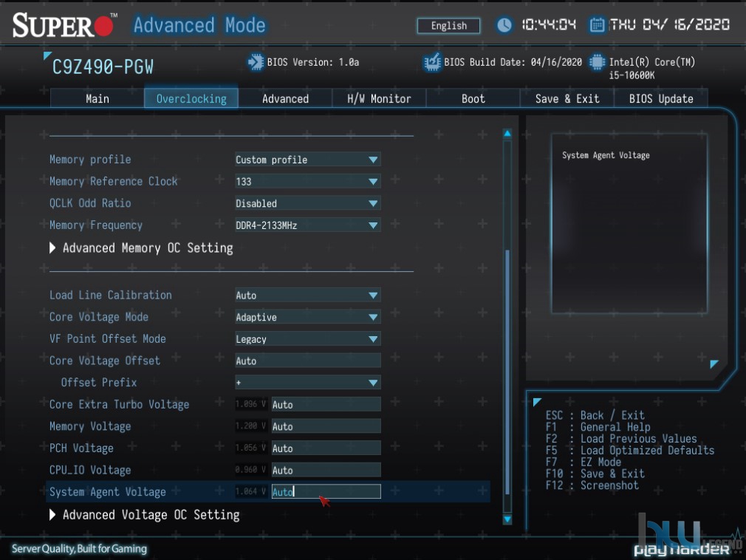Click the Supermicro logo
The image size is (746, 560).
point(64,25)
